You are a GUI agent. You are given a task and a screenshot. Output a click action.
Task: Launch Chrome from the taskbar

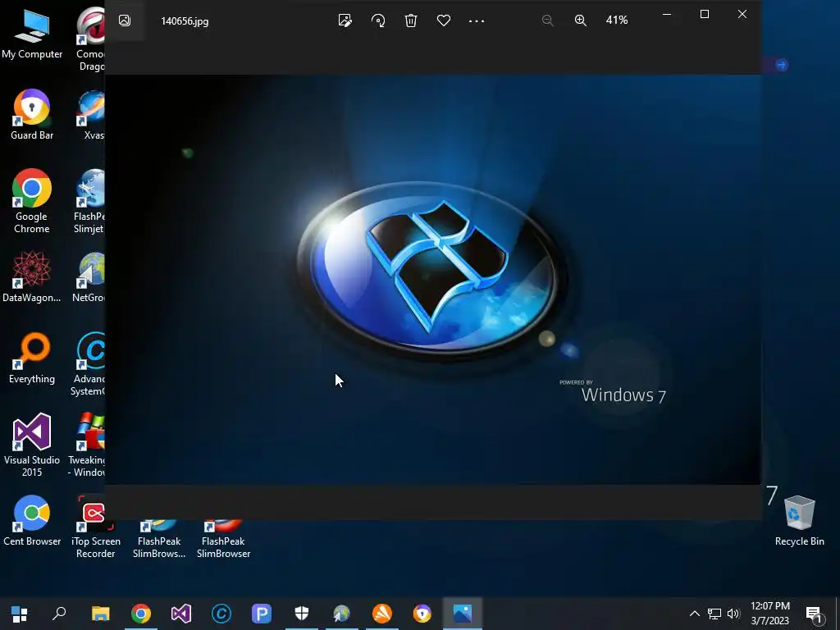(x=141, y=614)
